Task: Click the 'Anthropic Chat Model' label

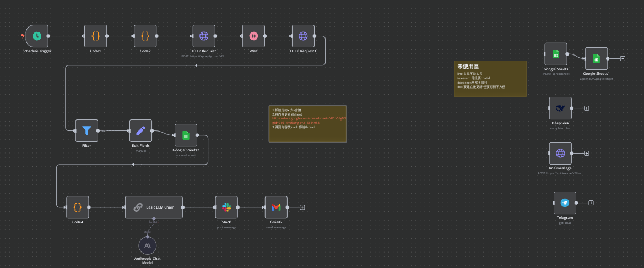Action: point(148,261)
